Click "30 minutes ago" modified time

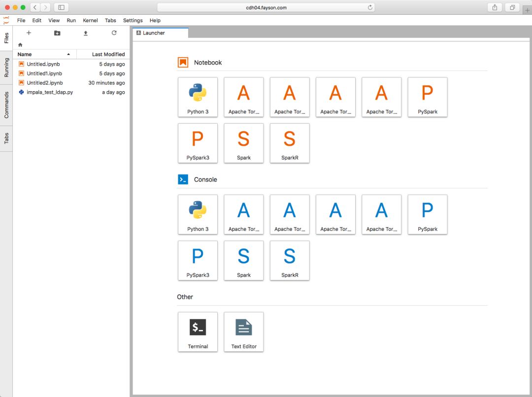pyautogui.click(x=106, y=83)
